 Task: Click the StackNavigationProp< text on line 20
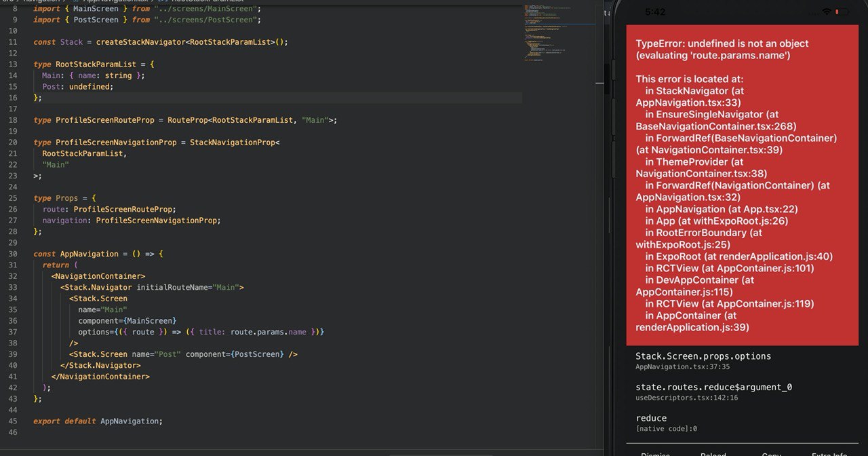click(235, 142)
